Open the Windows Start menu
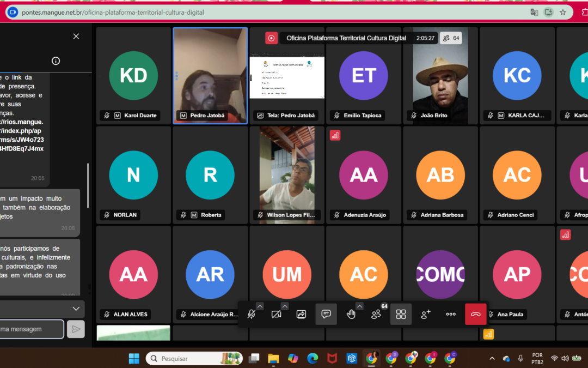588x368 pixels. pos(134,359)
